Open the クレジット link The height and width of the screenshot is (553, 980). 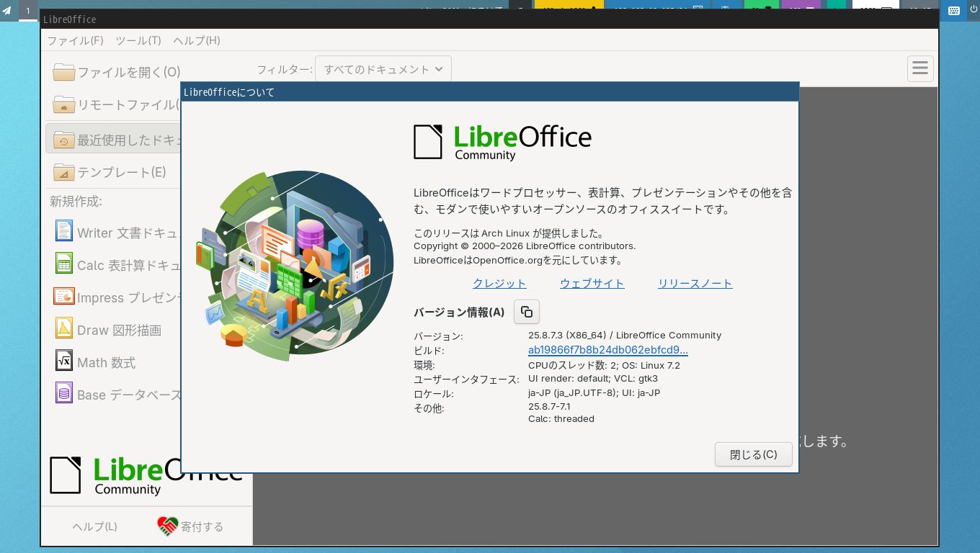(x=499, y=284)
